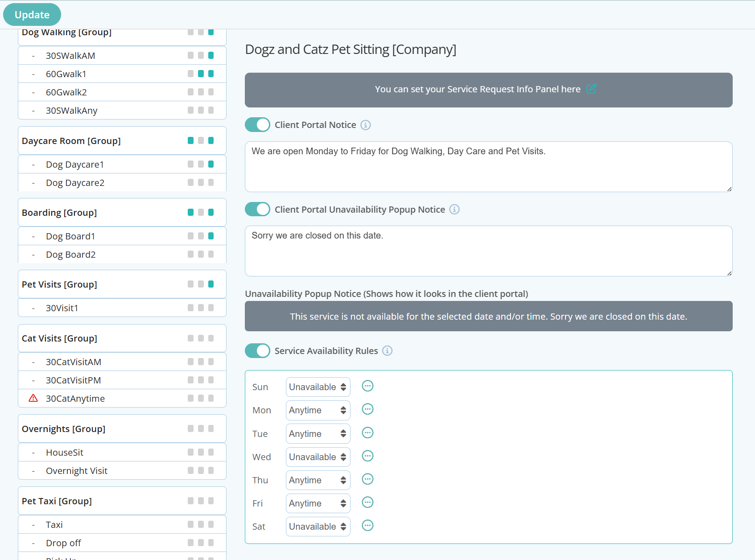Toggle Client Portal Notice switch
This screenshot has height=560, width=755.
pyautogui.click(x=257, y=125)
